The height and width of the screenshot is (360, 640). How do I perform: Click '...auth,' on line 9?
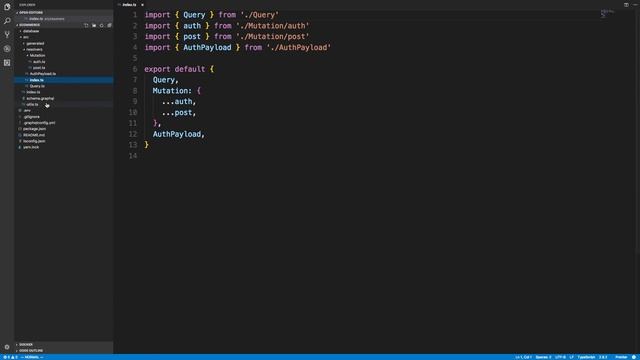tap(179, 102)
